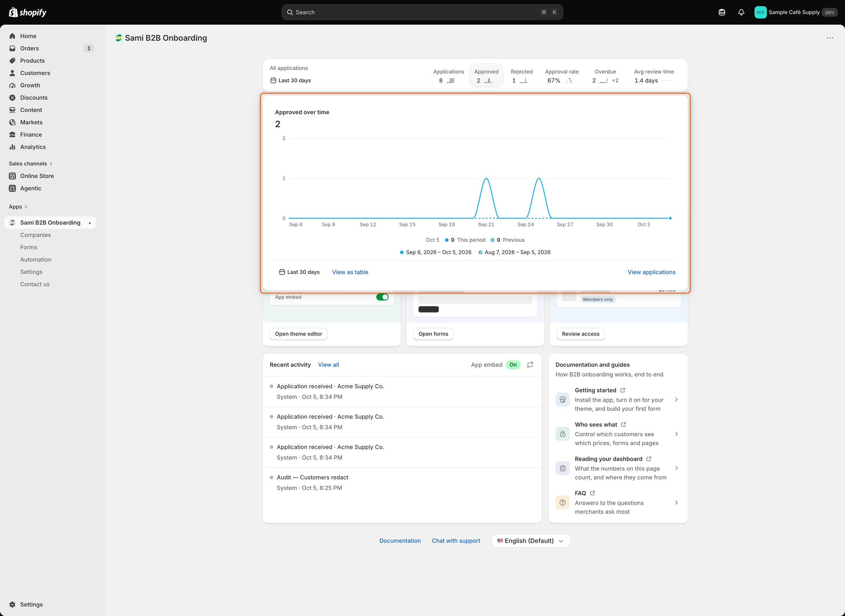
Task: Toggle the App embed switch off
Action: [382, 297]
